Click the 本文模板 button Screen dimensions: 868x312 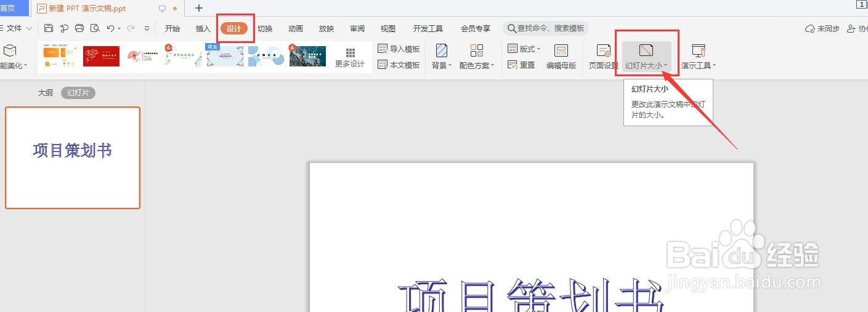click(399, 65)
